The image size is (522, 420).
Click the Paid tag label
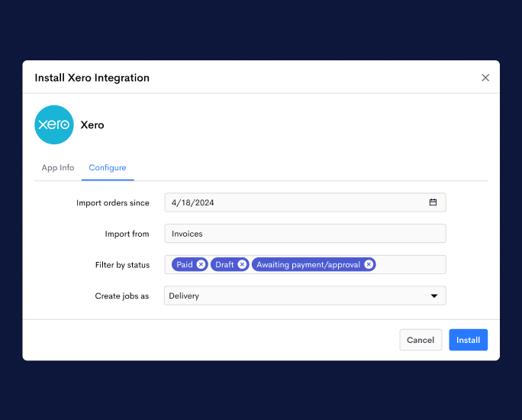point(185,264)
